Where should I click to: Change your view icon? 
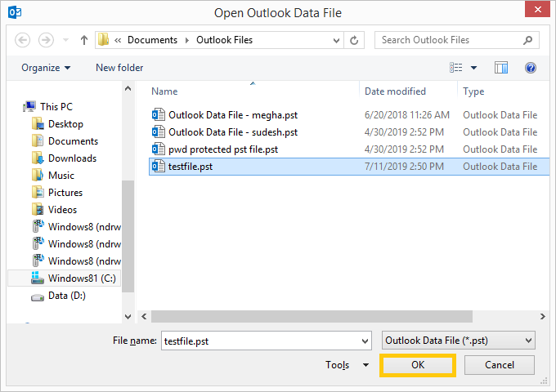(455, 67)
